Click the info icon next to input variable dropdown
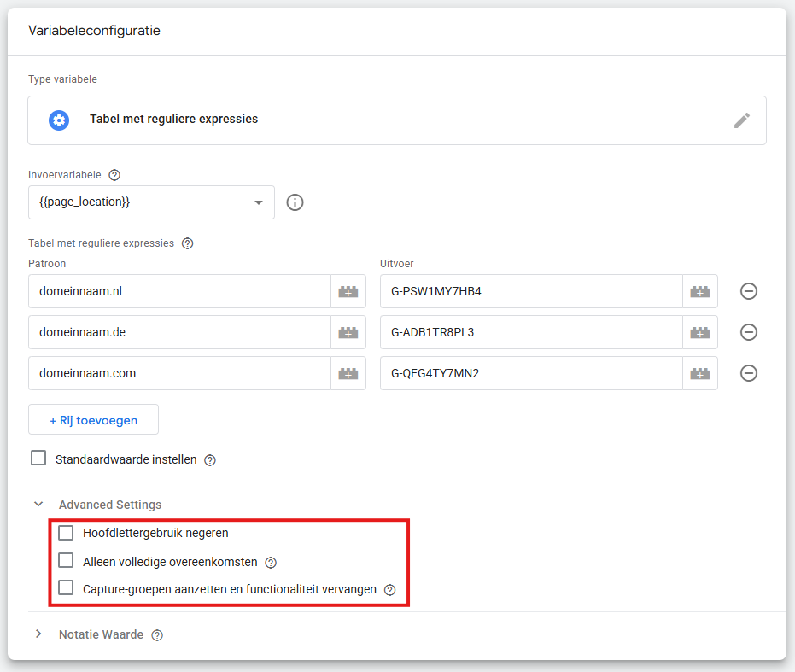The image size is (795, 672). click(x=295, y=202)
